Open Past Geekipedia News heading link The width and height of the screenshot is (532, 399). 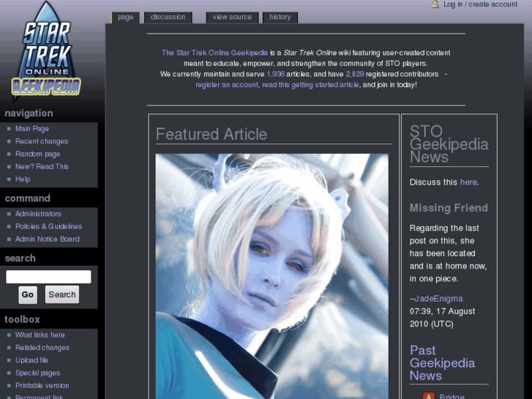click(x=442, y=363)
